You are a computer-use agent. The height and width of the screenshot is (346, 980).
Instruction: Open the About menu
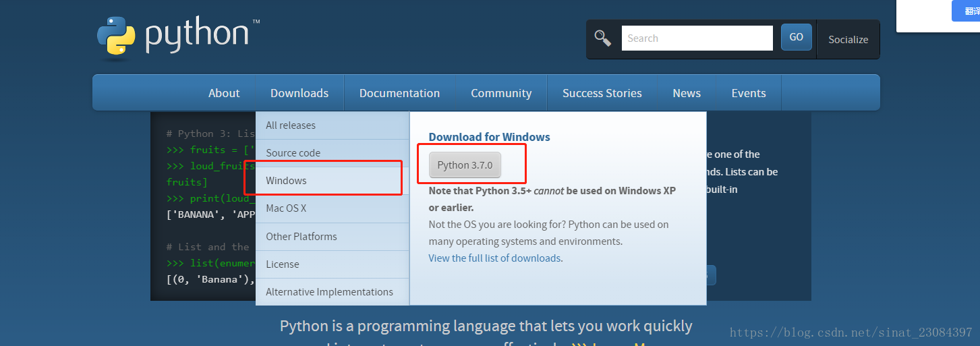[x=224, y=93]
